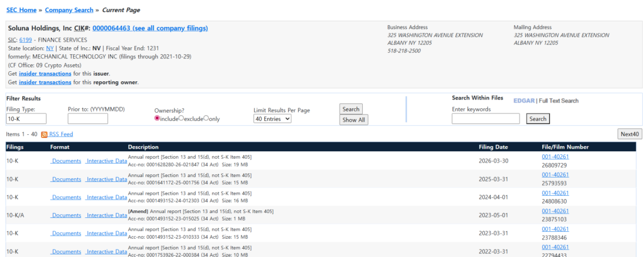This screenshot has width=644, height=257.
Task: Select the 'only' ownership radio button
Action: 206,118
